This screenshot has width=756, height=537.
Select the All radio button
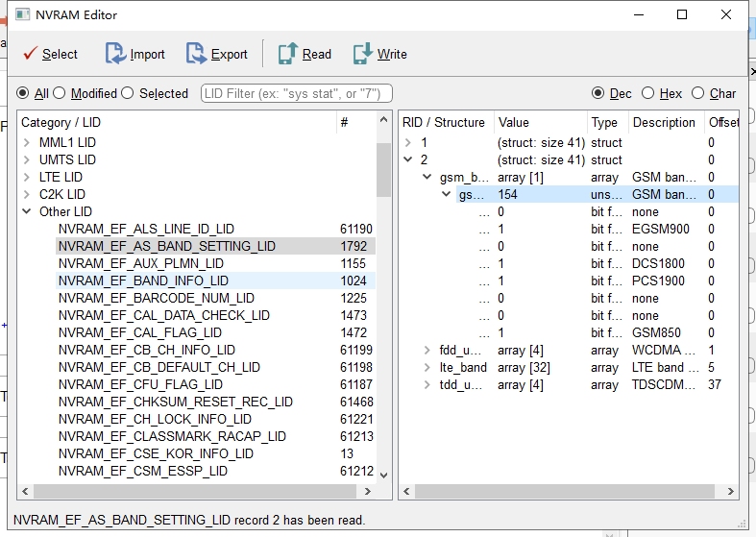[24, 93]
